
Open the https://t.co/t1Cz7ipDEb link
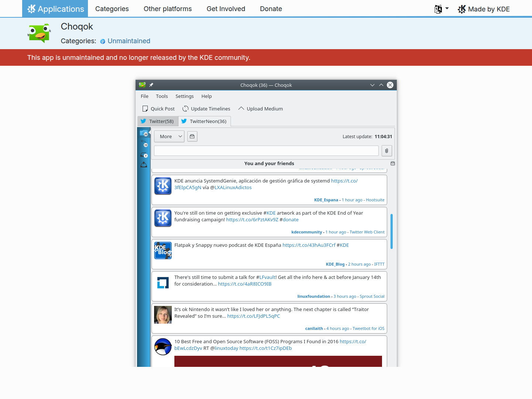coord(266,348)
